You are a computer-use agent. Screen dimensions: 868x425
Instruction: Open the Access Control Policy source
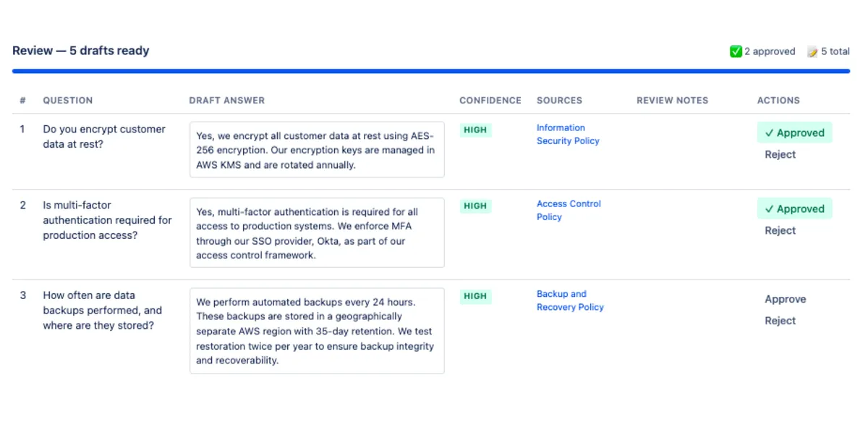pyautogui.click(x=569, y=210)
